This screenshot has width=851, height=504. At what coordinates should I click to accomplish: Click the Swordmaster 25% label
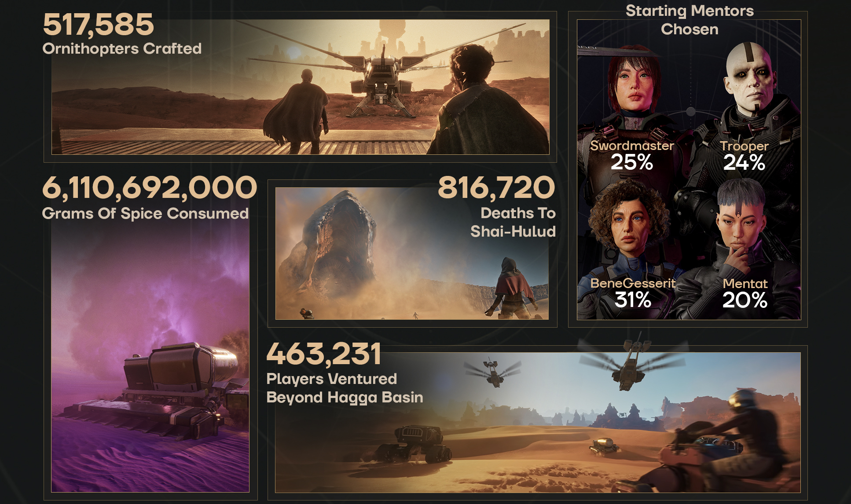coord(632,156)
